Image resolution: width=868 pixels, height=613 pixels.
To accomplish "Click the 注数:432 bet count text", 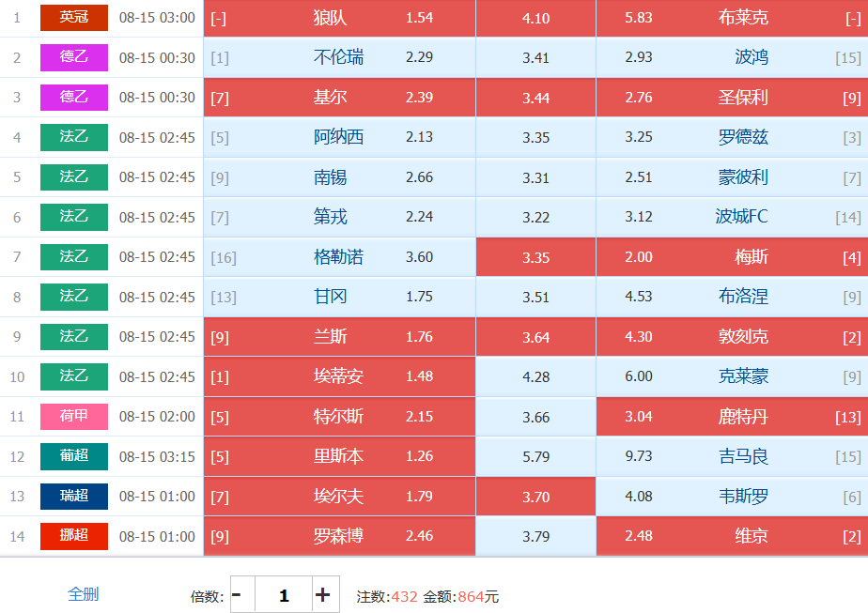I will (387, 596).
